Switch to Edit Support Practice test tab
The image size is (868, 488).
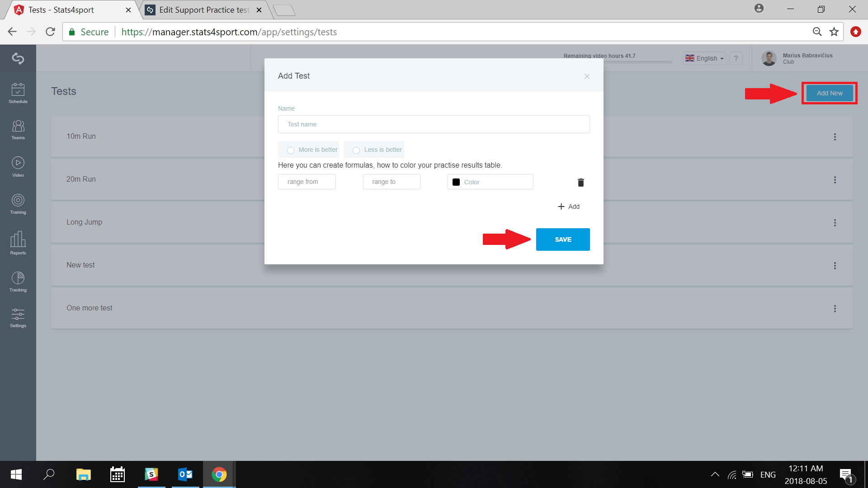coord(205,10)
